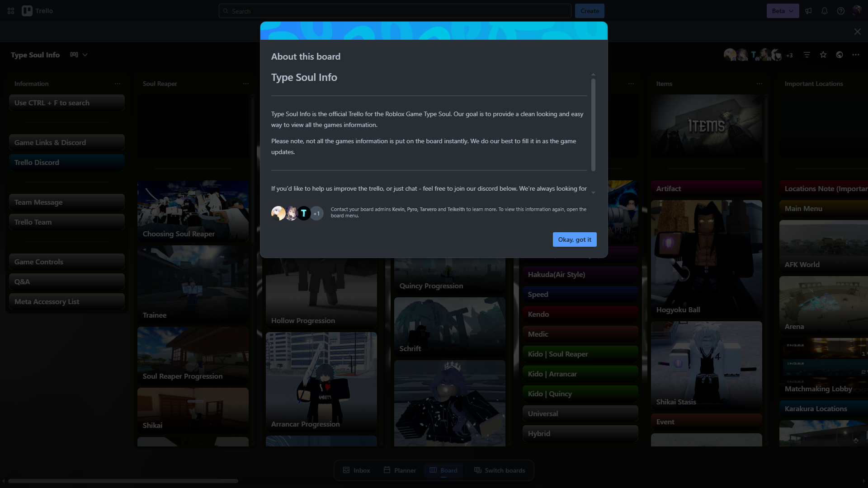The height and width of the screenshot is (488, 868).
Task: Open the notifications bell
Action: pos(824,11)
